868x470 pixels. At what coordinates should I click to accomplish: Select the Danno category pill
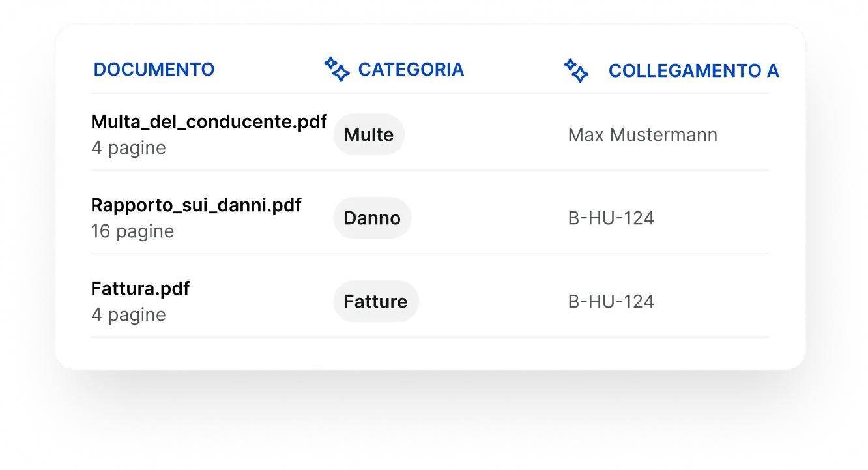point(372,218)
